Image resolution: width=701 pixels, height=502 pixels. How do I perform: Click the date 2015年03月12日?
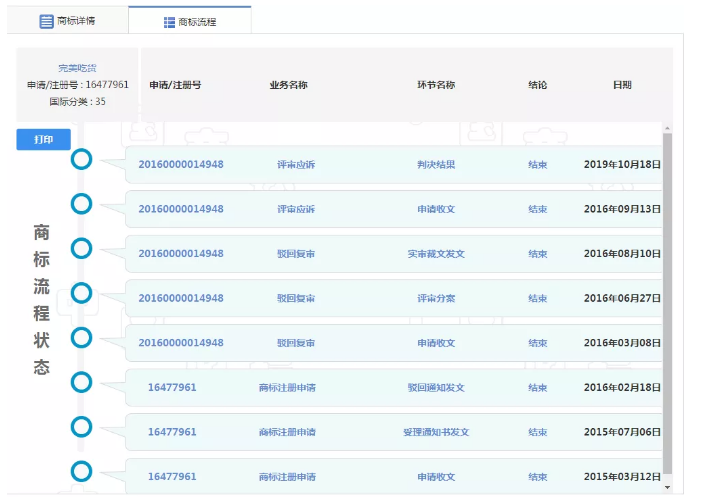(622, 477)
